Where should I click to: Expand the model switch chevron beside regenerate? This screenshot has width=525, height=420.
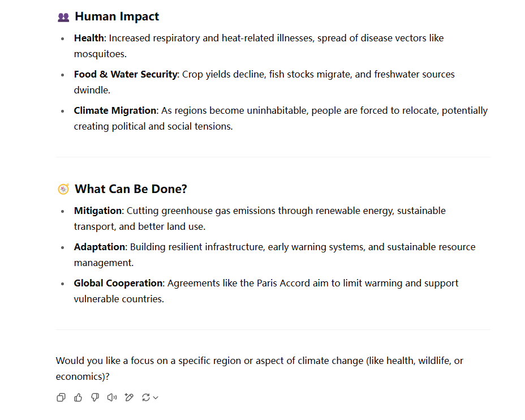[156, 397]
